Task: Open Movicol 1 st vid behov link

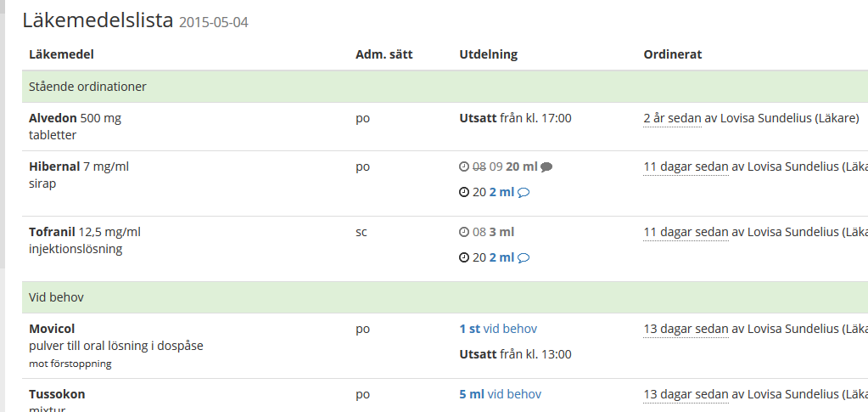Action: 498,329
